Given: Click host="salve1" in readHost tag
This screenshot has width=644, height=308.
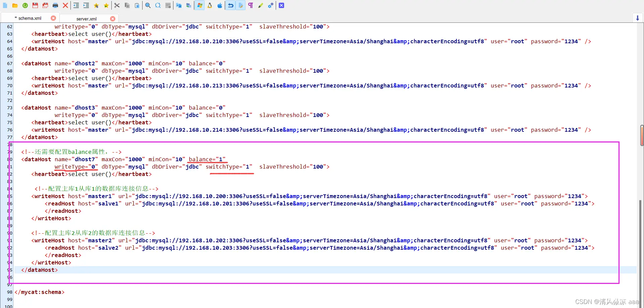Looking at the screenshot, I should click(x=100, y=203).
